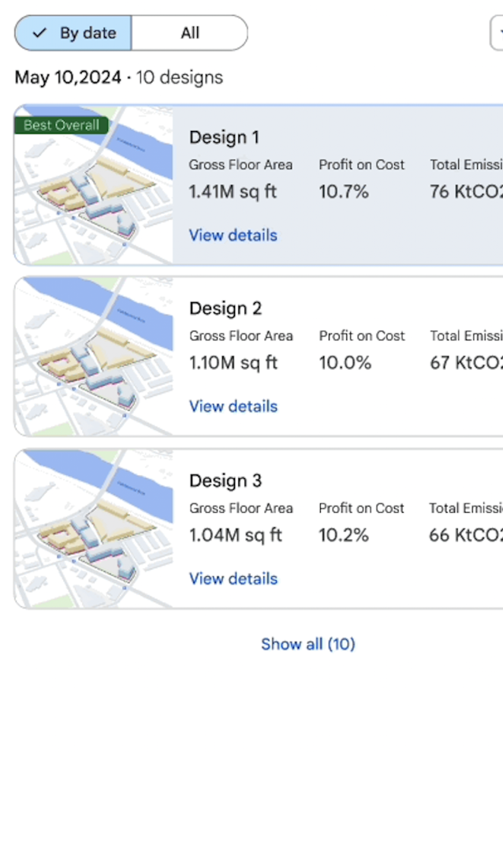
Task: Open the partially visible dropdown at top right
Action: click(497, 33)
